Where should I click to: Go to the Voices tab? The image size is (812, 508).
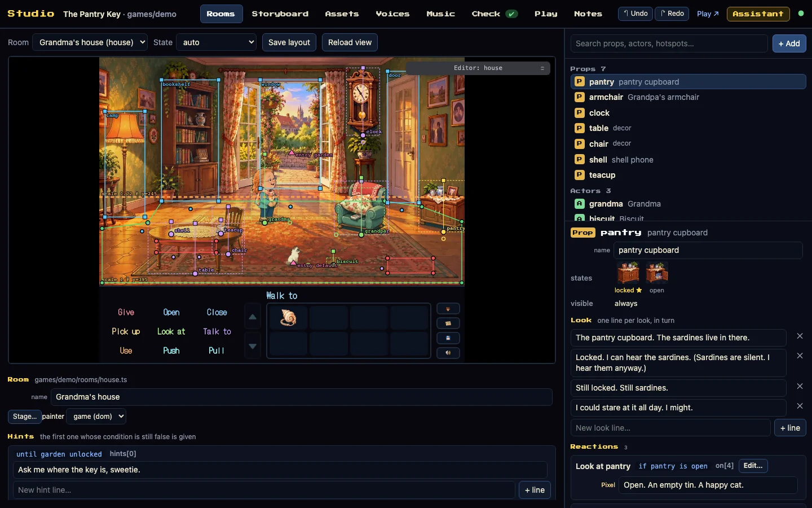392,14
